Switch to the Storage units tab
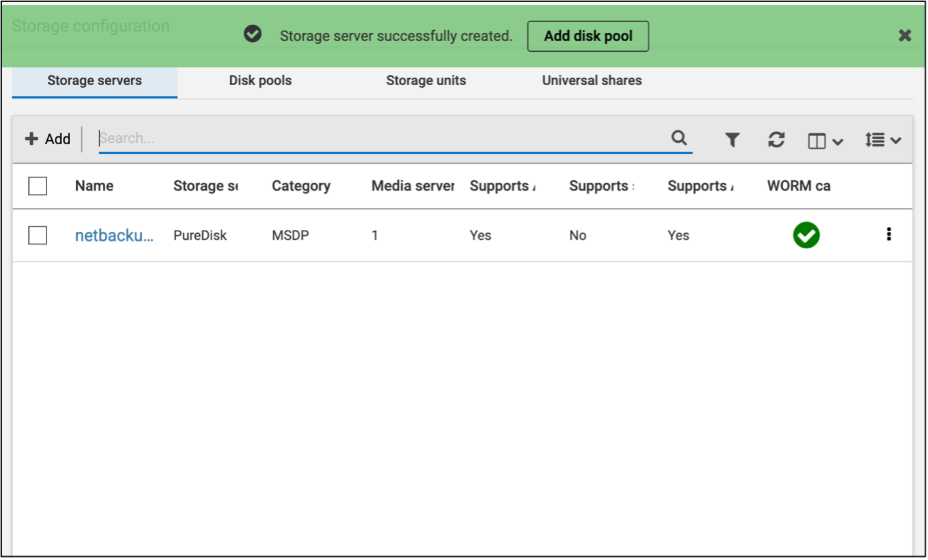 point(426,81)
